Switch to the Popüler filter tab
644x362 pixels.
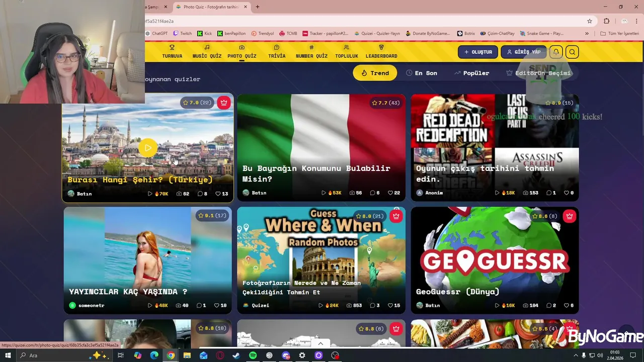(471, 73)
